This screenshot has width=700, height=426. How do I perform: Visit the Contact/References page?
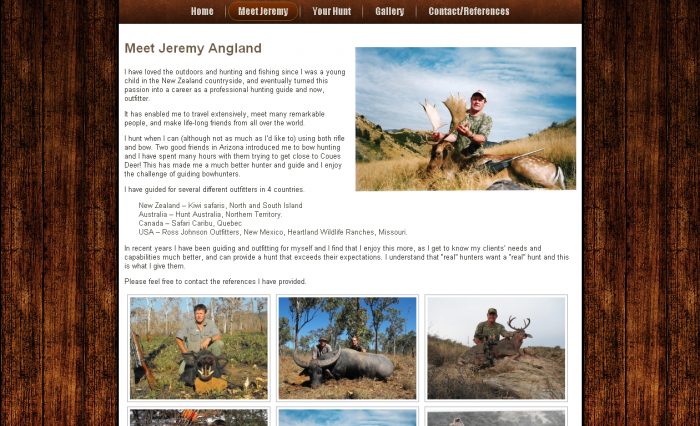[469, 11]
